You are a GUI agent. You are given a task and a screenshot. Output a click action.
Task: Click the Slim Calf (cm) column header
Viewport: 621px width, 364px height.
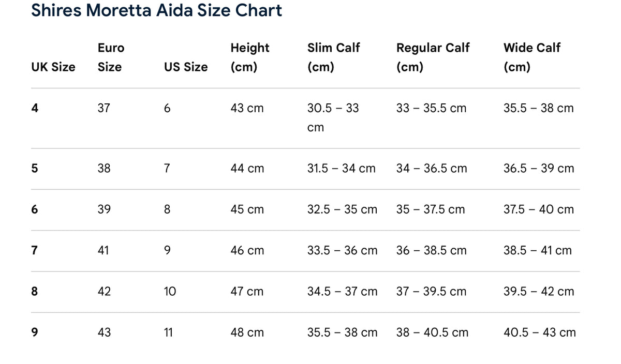pos(333,57)
